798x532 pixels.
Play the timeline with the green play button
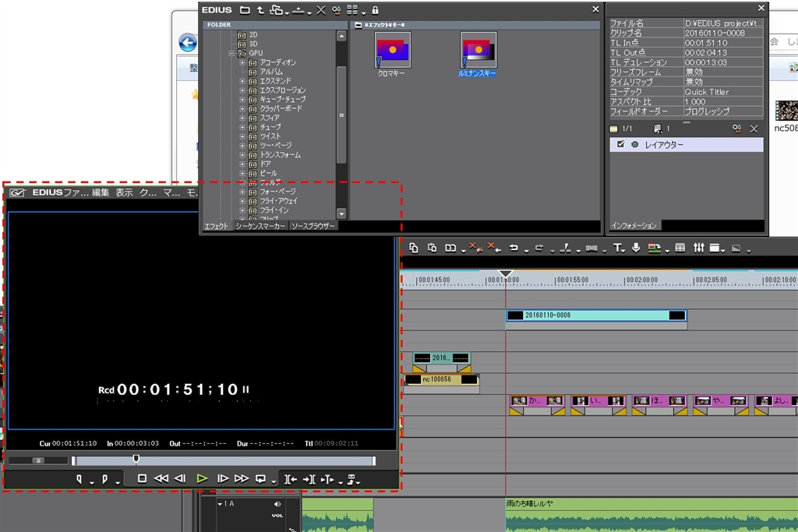(202, 478)
